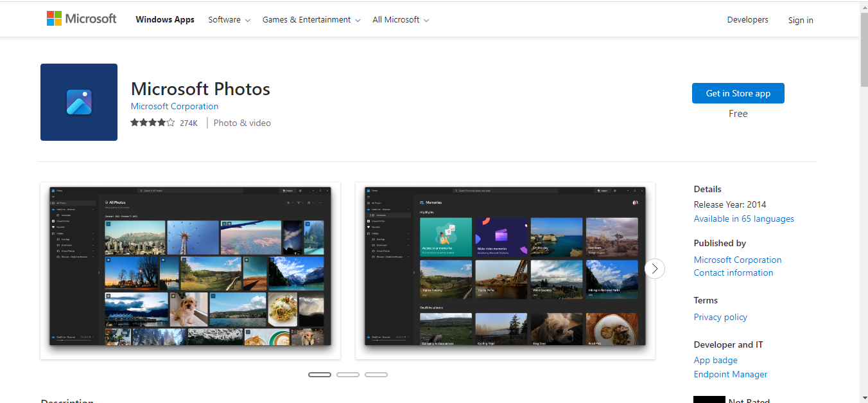Advance screenshots with next arrow

pos(654,269)
